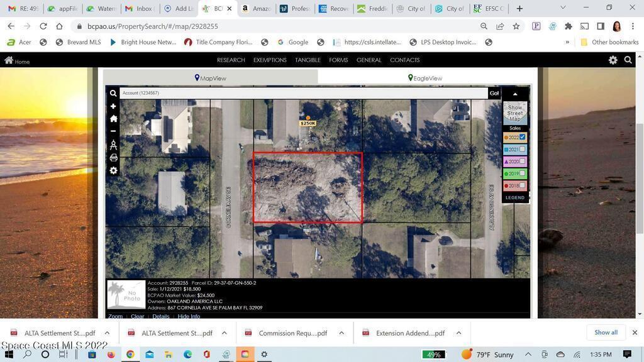Open the EXEMPTIONS menu

270,60
